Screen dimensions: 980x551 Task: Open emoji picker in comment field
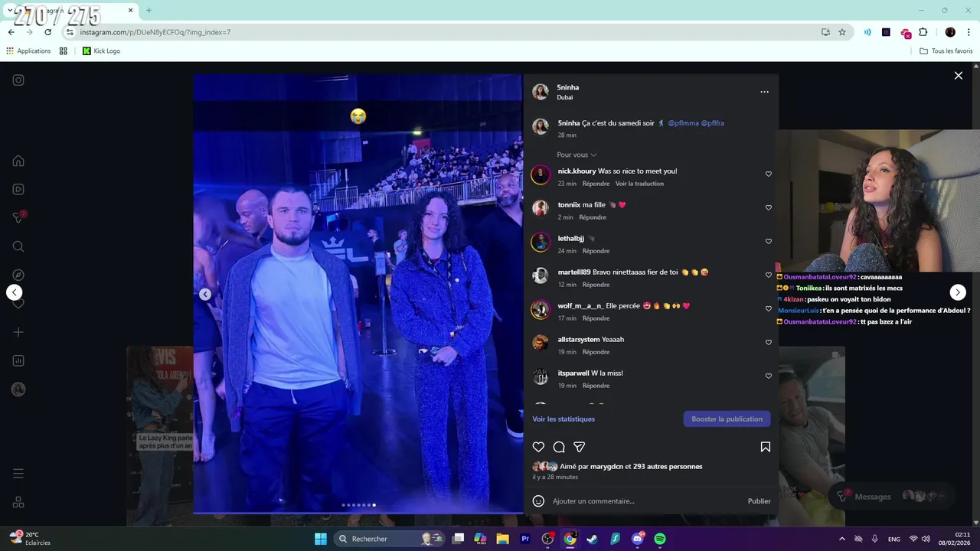tap(538, 501)
